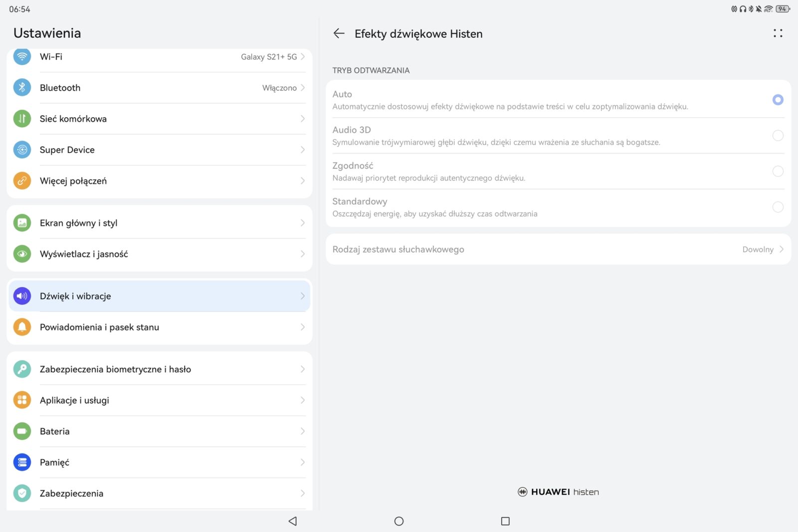Go to Wyświetlacz i jasność settings

pyautogui.click(x=160, y=254)
